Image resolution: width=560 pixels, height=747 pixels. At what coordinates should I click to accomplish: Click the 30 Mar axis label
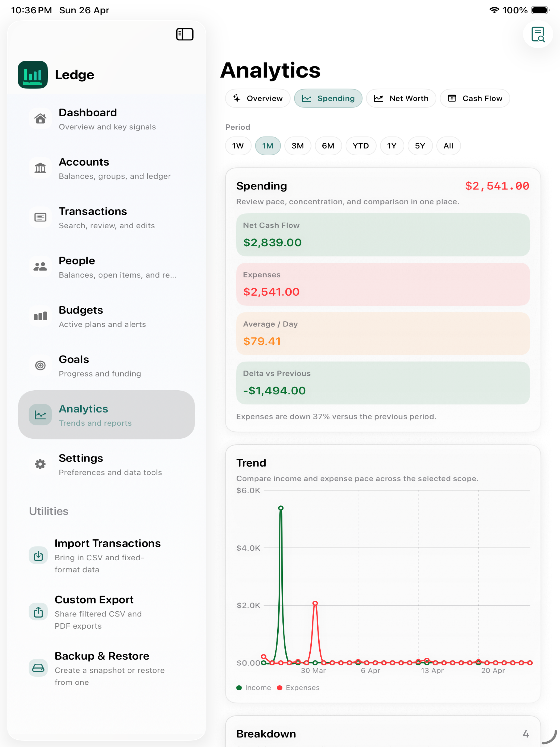[313, 670]
